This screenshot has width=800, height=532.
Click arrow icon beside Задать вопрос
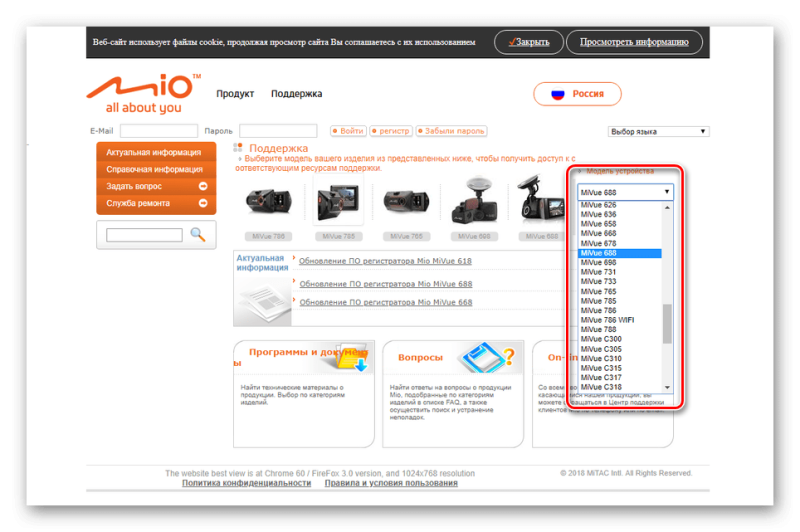(203, 186)
